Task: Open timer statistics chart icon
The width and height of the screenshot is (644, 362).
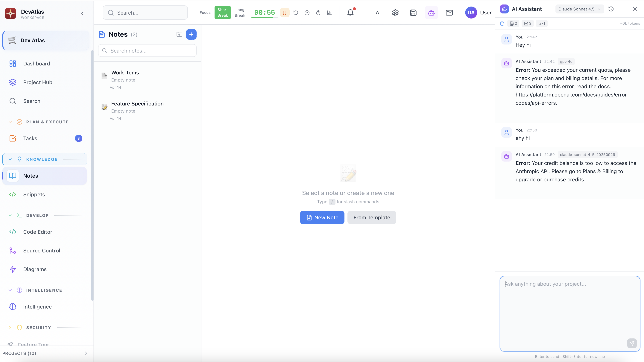Action: (x=329, y=13)
